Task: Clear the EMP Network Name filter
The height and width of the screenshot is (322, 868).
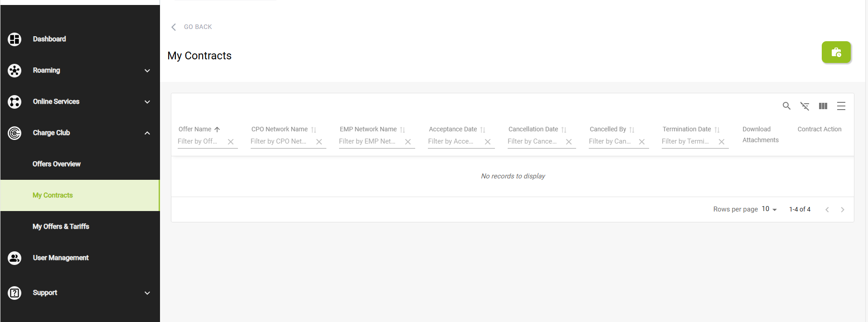Action: 408,142
